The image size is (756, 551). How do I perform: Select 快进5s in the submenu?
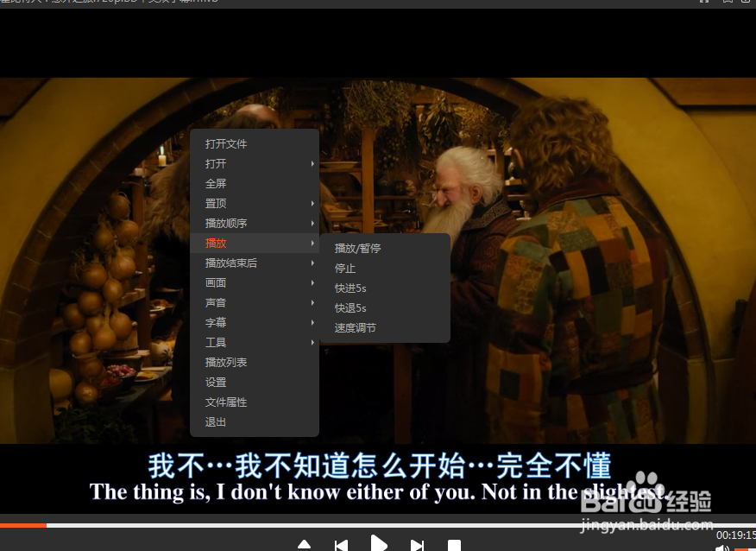coord(385,288)
